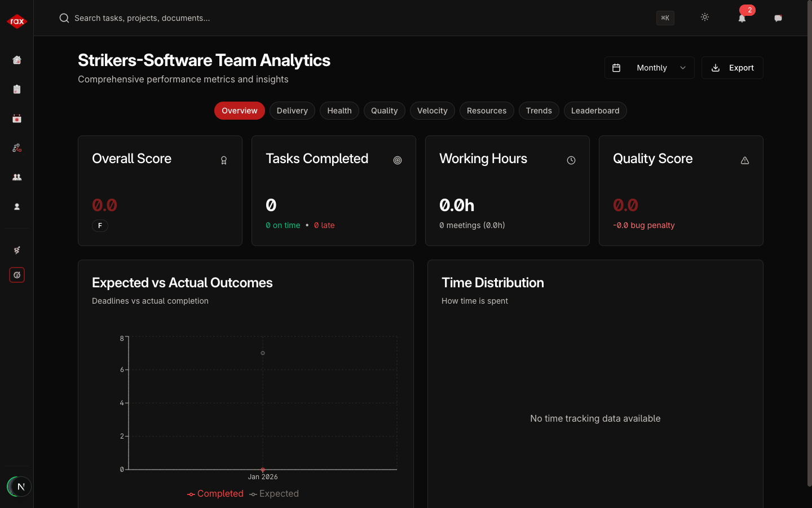The image size is (812, 508).
Task: Open the Tasks clipboard icon in sidebar
Action: [17, 89]
